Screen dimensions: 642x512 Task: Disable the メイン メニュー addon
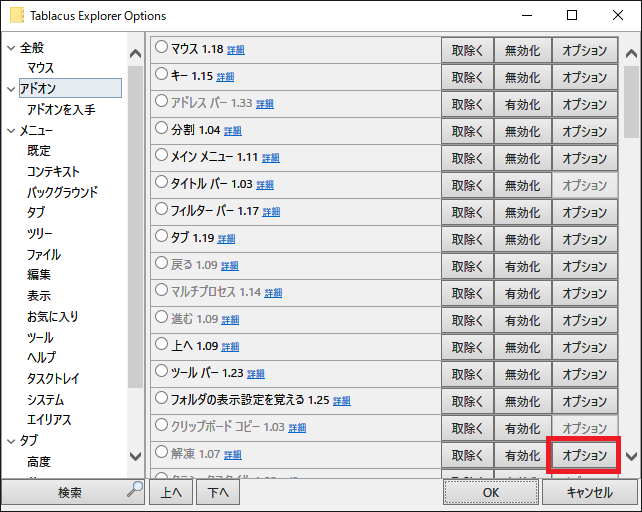click(x=522, y=159)
